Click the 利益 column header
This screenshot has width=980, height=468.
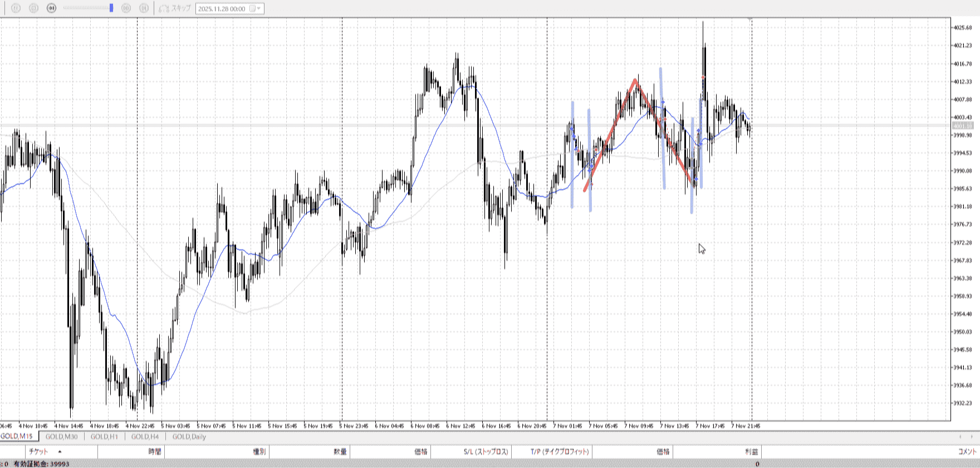point(751,451)
